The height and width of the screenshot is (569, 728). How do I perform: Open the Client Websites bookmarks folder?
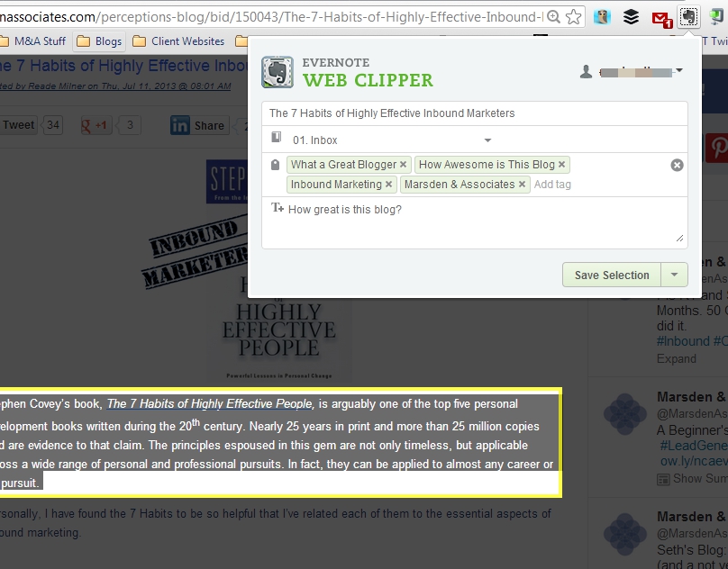pyautogui.click(x=178, y=41)
